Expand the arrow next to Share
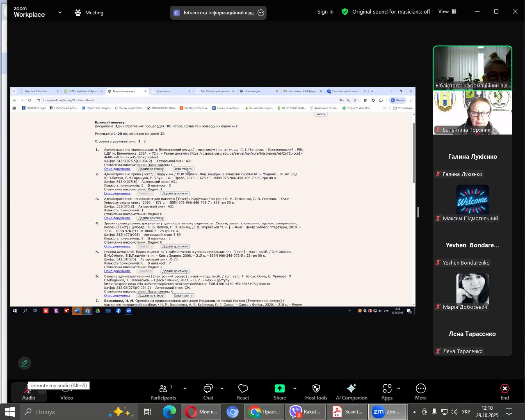Viewport: 525px width, 420px height. click(295, 388)
